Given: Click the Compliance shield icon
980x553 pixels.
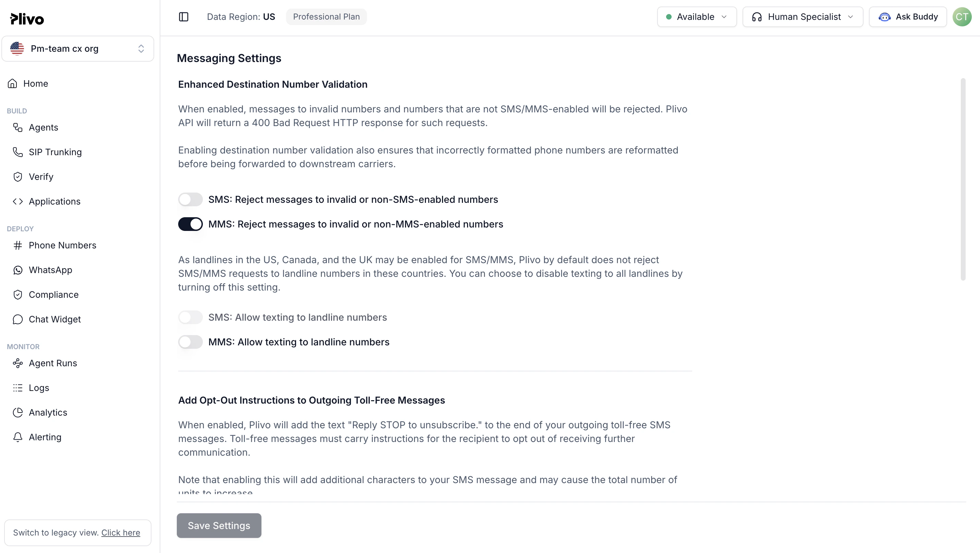Looking at the screenshot, I should point(18,295).
